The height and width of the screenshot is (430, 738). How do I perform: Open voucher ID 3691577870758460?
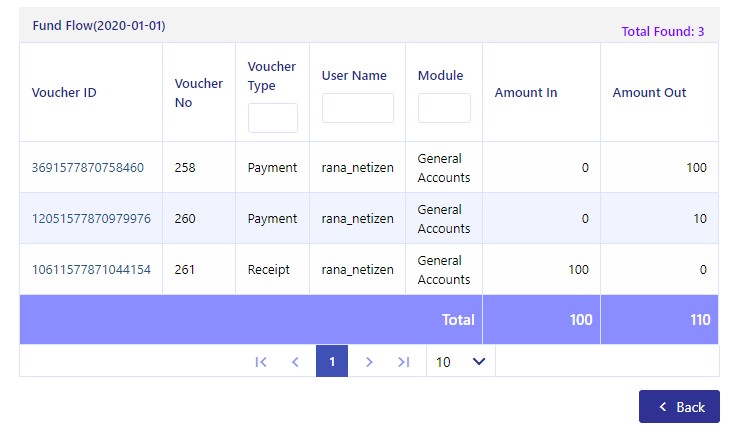(88, 167)
